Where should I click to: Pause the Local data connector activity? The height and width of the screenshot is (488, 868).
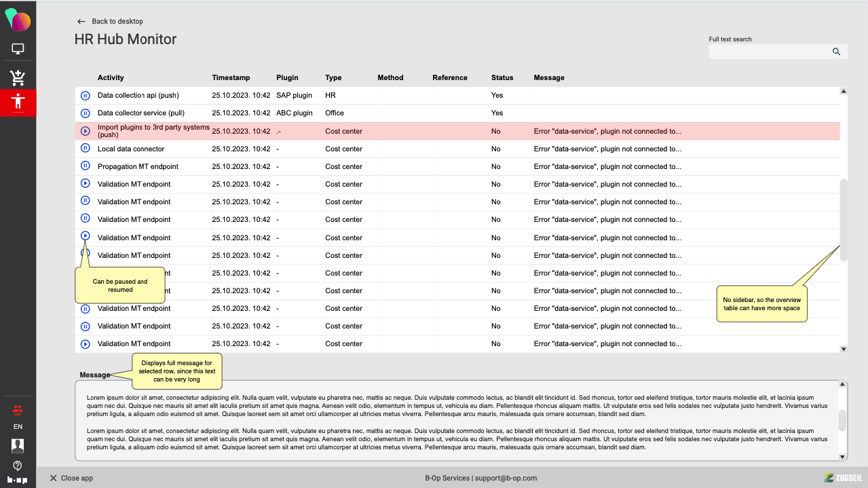click(x=86, y=149)
